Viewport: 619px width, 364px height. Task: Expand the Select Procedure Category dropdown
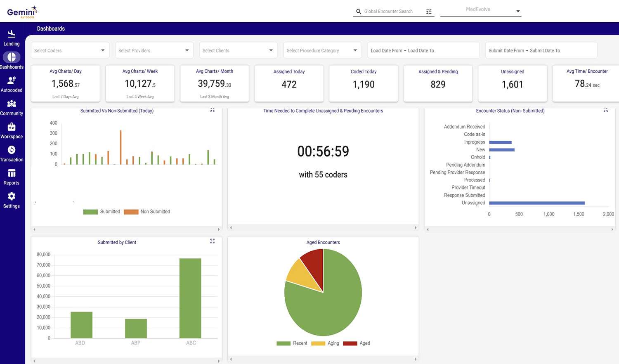pos(322,50)
